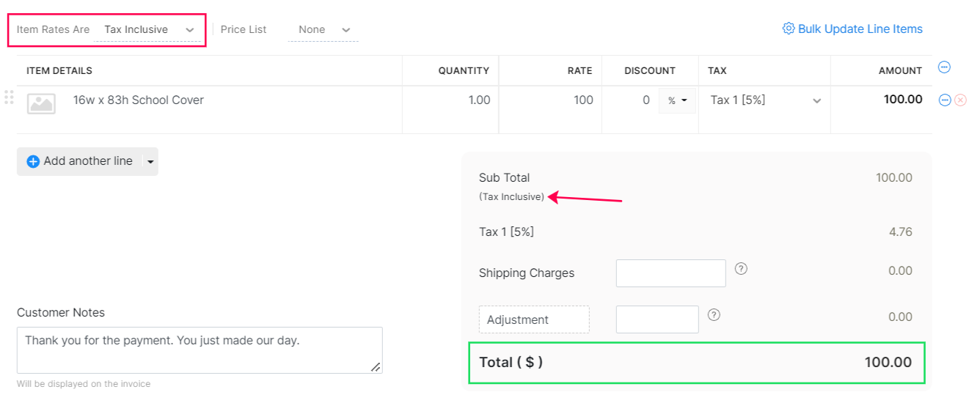Screen dimensions: 980x403
Task: Select the Total ( $ ) value 100.00
Action: point(888,363)
